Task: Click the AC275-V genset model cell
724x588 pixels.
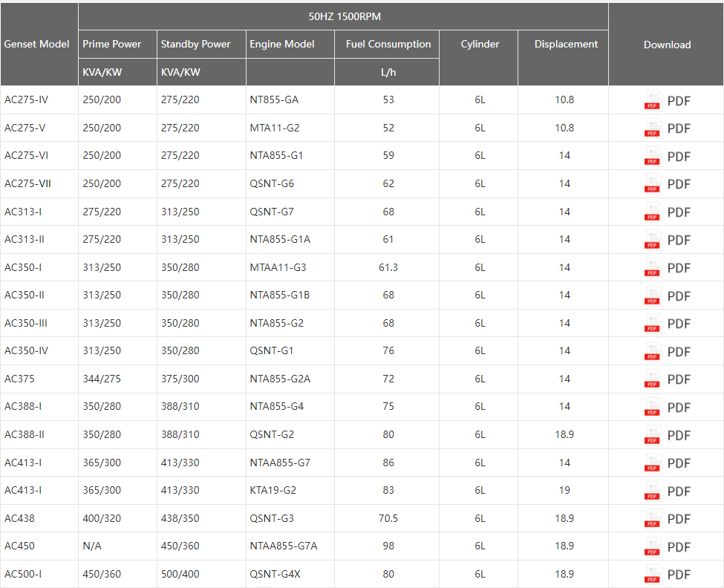Action: click(39, 128)
